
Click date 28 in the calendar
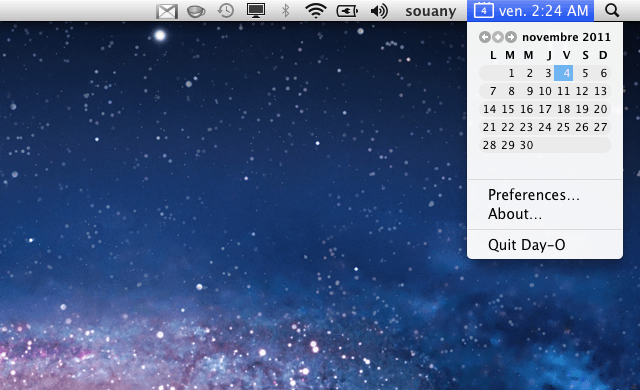[x=489, y=145]
